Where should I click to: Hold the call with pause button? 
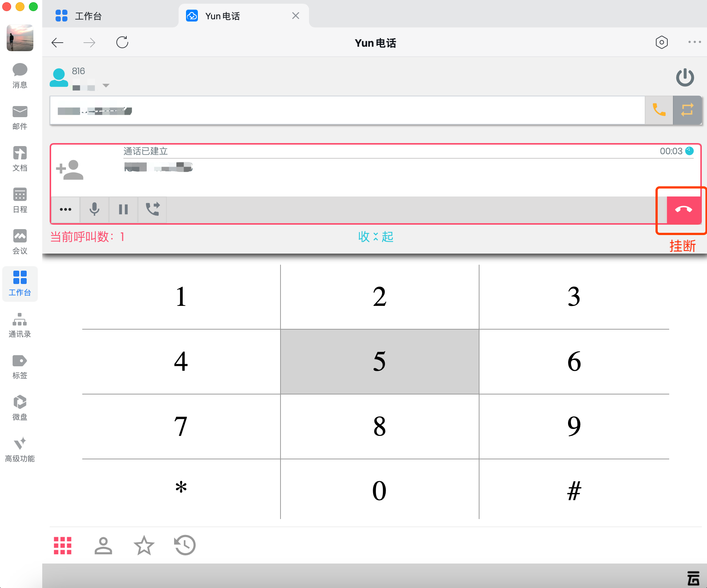coord(123,209)
